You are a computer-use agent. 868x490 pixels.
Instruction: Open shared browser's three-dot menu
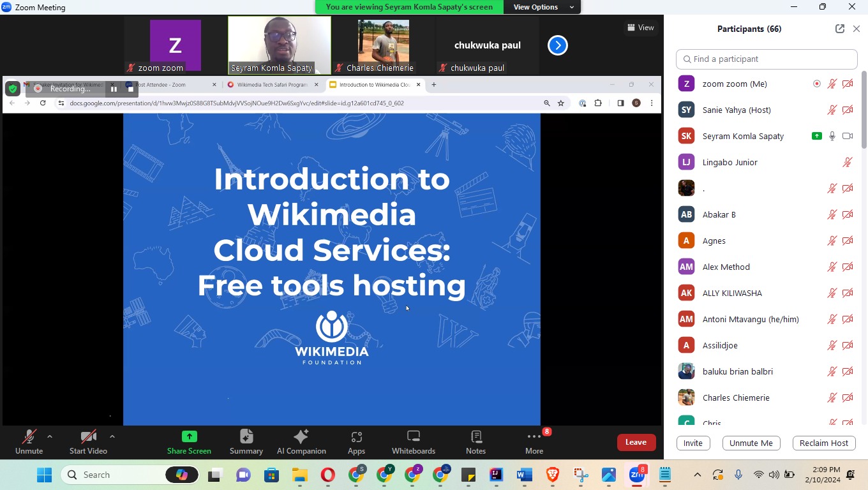point(652,103)
